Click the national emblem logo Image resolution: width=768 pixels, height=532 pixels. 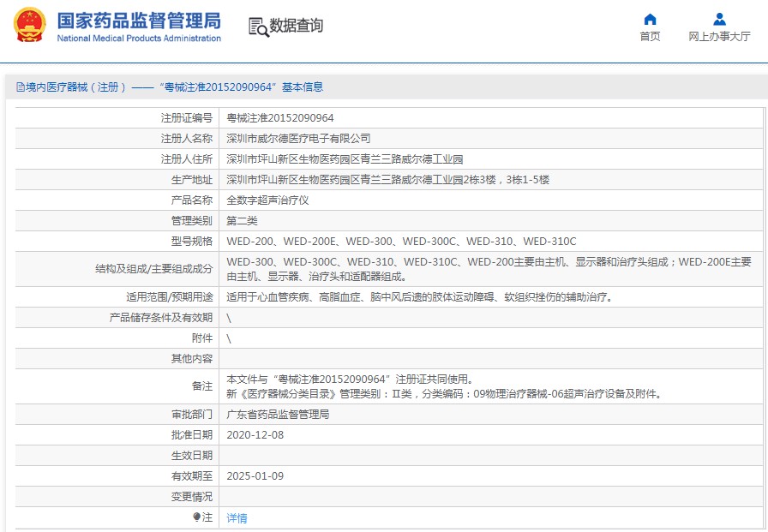(x=29, y=25)
